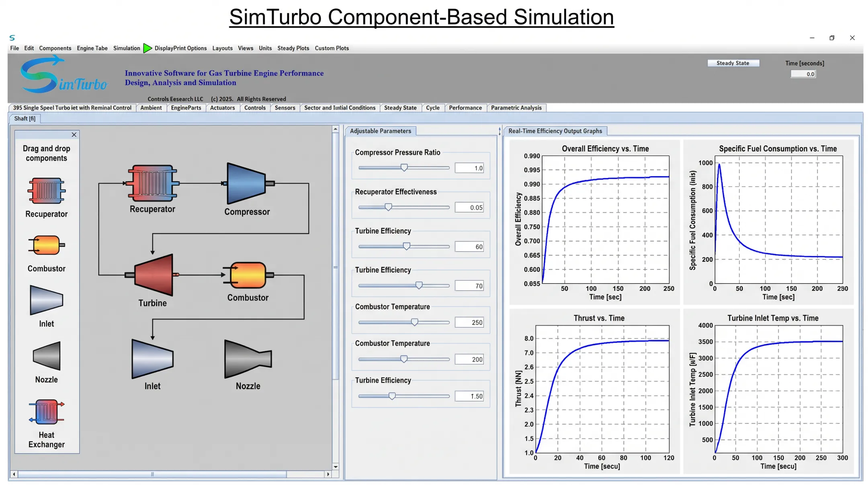Click the Overall Efficiency vs. Time graph
The width and height of the screenshot is (868, 485).
click(x=594, y=222)
